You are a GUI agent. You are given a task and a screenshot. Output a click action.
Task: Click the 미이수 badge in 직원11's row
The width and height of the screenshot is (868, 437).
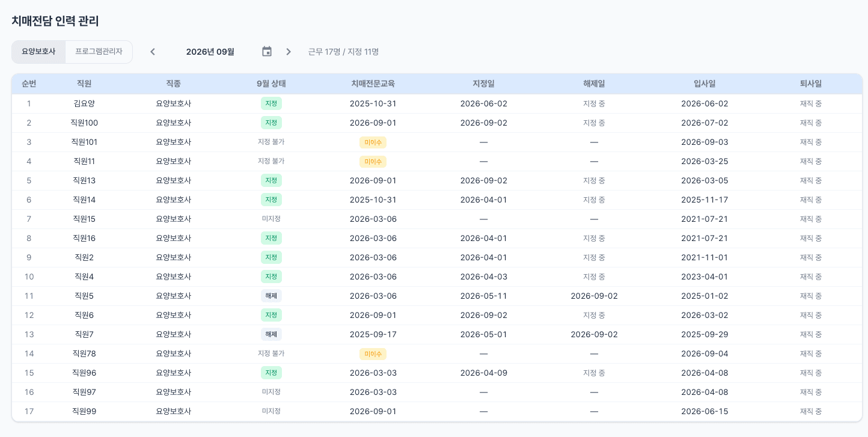[x=373, y=162]
